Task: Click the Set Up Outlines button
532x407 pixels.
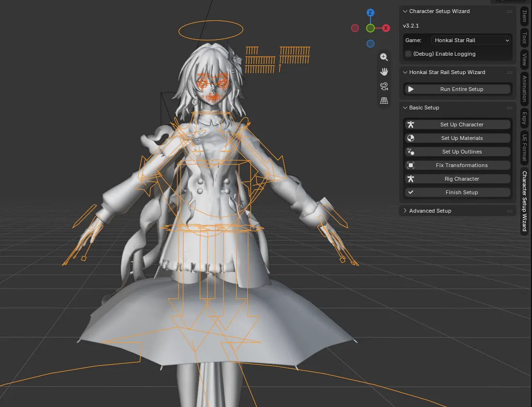Action: [457, 152]
